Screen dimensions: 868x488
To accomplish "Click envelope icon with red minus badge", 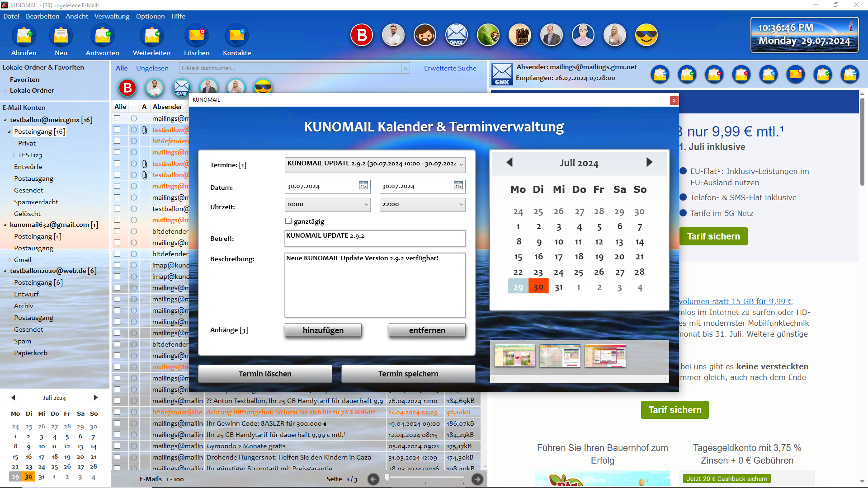I will [x=714, y=75].
